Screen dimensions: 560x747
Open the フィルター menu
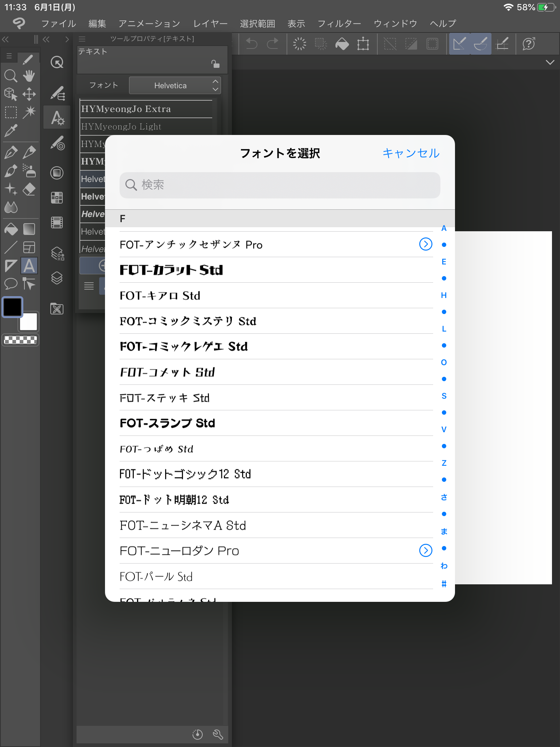[x=339, y=24]
